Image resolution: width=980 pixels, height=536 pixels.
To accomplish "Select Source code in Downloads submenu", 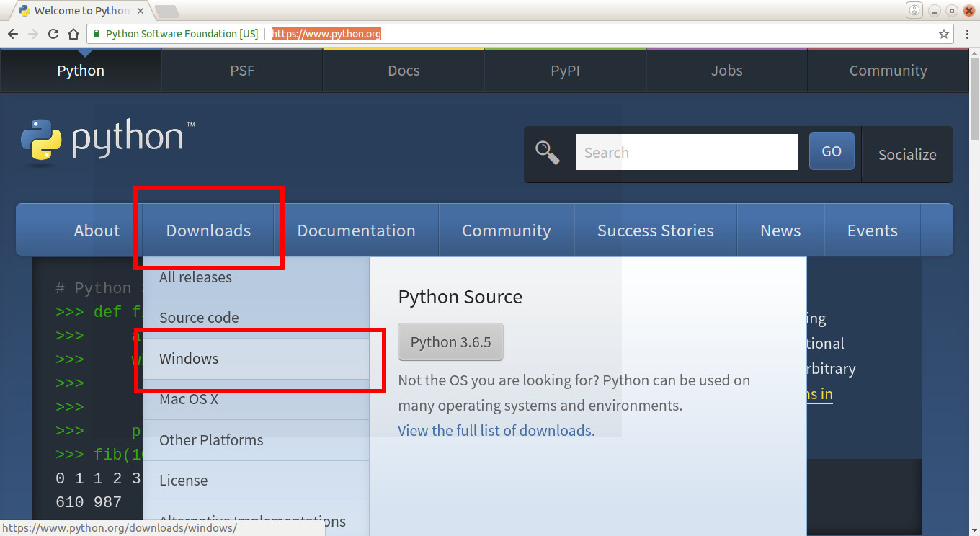I will (x=257, y=318).
